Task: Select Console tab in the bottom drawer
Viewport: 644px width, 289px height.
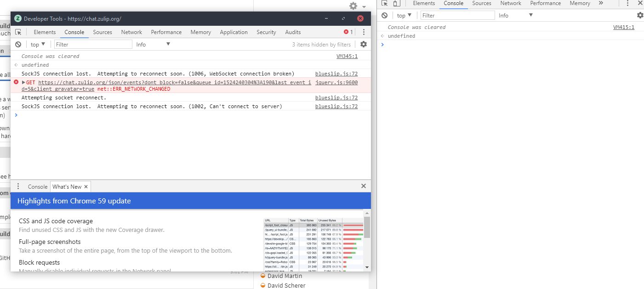Action: [38, 186]
